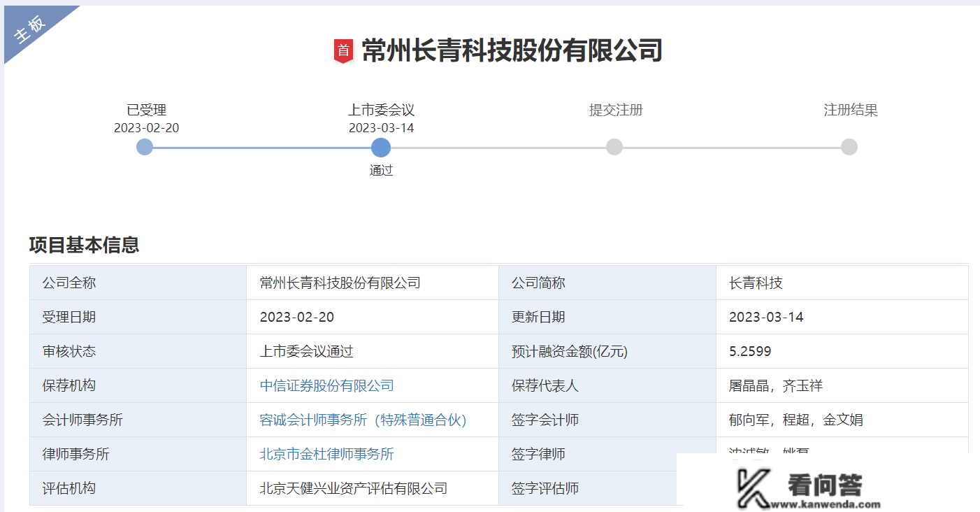Click the 屠晶晶, 齐玉祥 value cell

pyautogui.click(x=842, y=385)
